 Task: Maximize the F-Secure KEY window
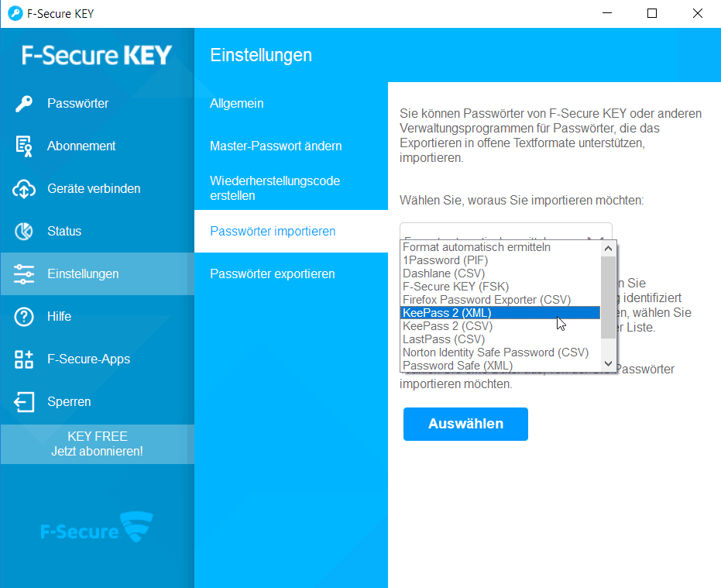click(652, 13)
